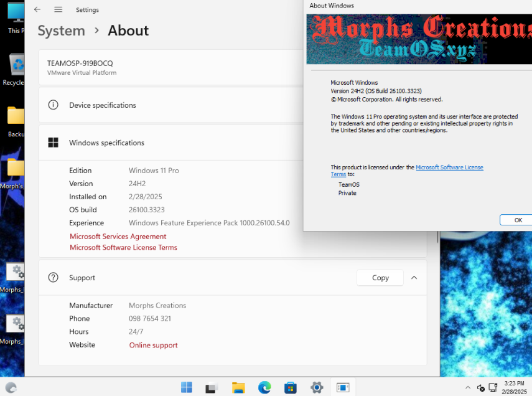Image resolution: width=532 pixels, height=396 pixels.
Task: Select the Backup folder on the desktop
Action: pos(16,121)
